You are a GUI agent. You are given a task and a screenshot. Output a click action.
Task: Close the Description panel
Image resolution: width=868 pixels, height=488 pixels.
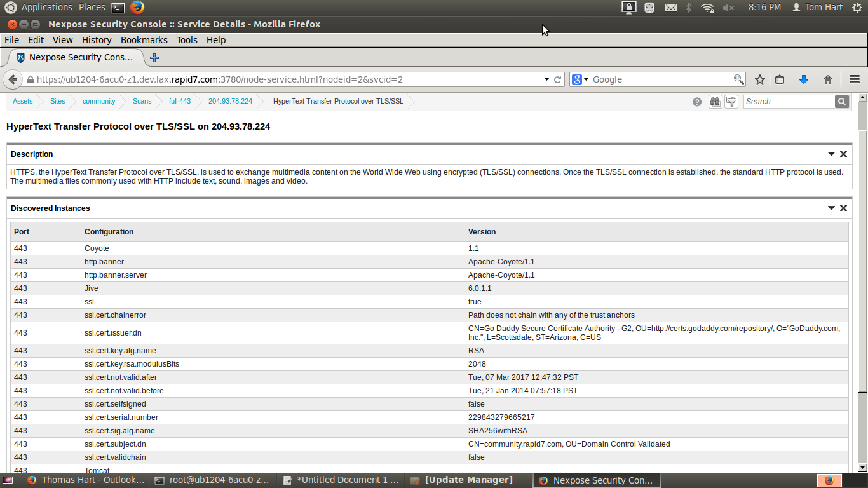pos(843,154)
